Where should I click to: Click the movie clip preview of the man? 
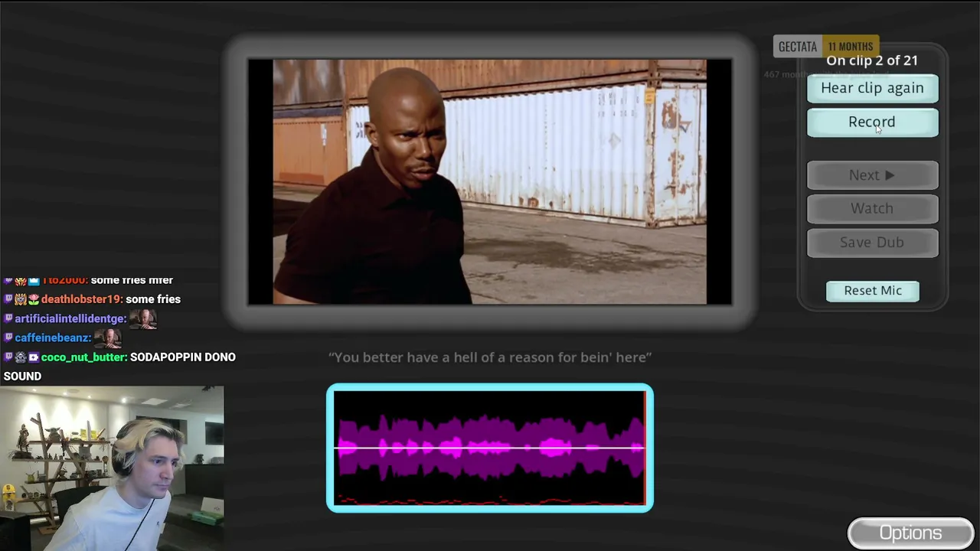click(x=490, y=182)
